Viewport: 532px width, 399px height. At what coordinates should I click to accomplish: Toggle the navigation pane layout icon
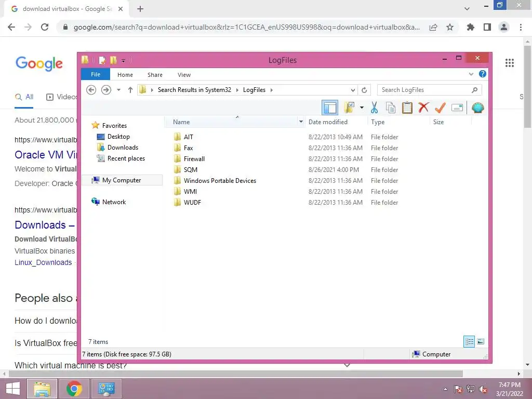330,108
